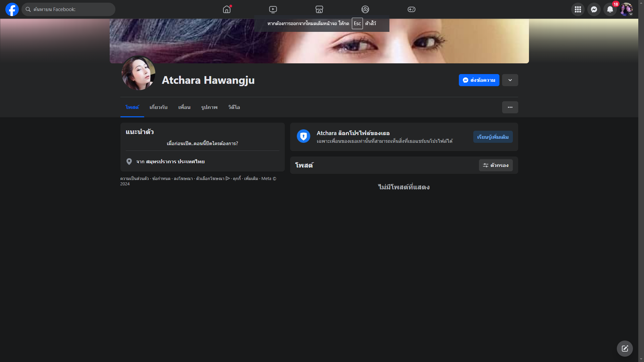Open the Groups icon
Image resolution: width=644 pixels, height=362 pixels.
point(365,9)
